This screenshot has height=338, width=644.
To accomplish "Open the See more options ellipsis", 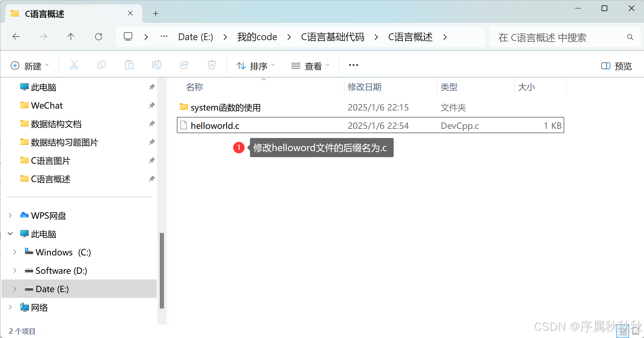I will tap(354, 65).
